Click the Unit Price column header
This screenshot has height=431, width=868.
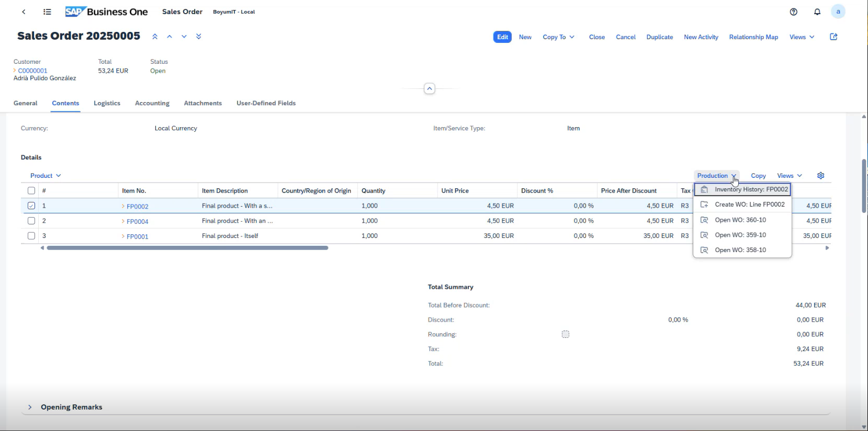point(477,191)
